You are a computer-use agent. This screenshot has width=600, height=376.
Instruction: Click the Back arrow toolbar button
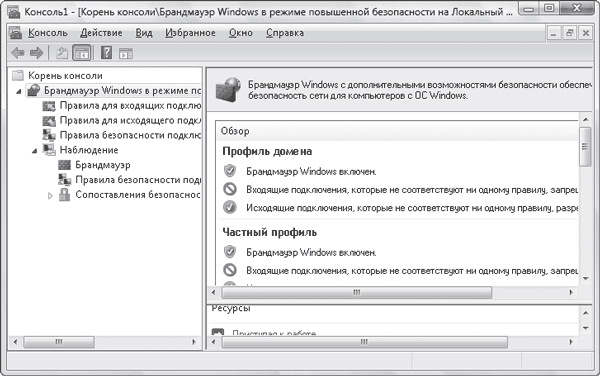(18, 53)
